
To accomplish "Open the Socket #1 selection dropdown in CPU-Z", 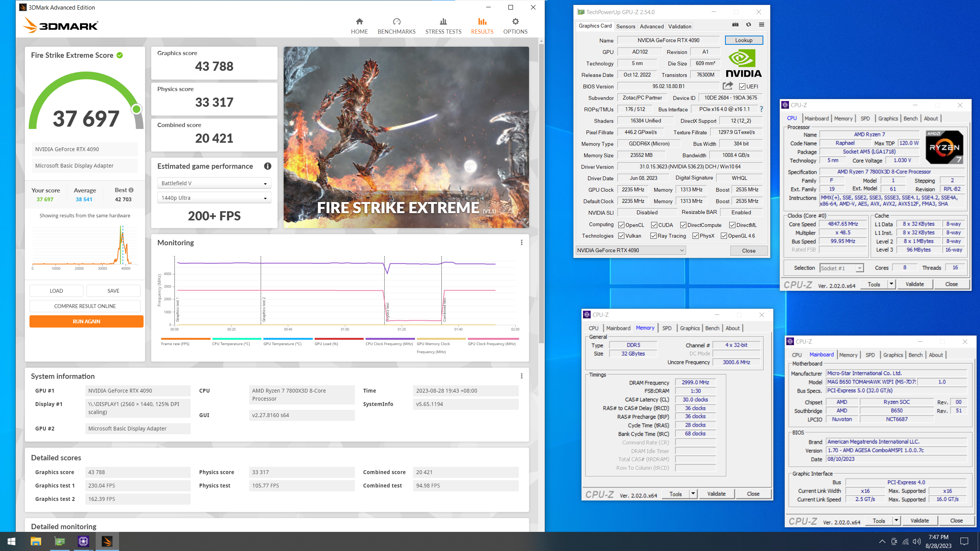I will coord(841,268).
